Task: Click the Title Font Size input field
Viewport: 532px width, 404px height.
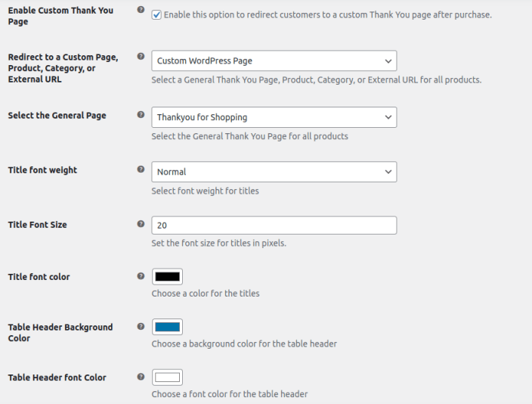Action: tap(274, 225)
